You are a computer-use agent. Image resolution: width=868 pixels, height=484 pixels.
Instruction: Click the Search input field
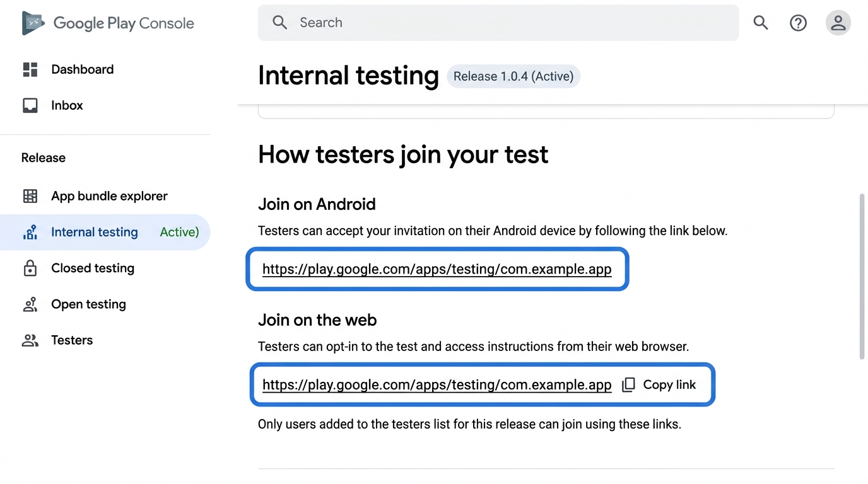498,23
